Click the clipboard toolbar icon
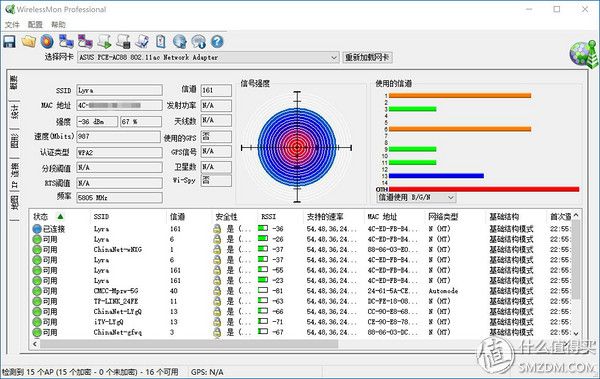This screenshot has height=379, width=600. pos(161,41)
